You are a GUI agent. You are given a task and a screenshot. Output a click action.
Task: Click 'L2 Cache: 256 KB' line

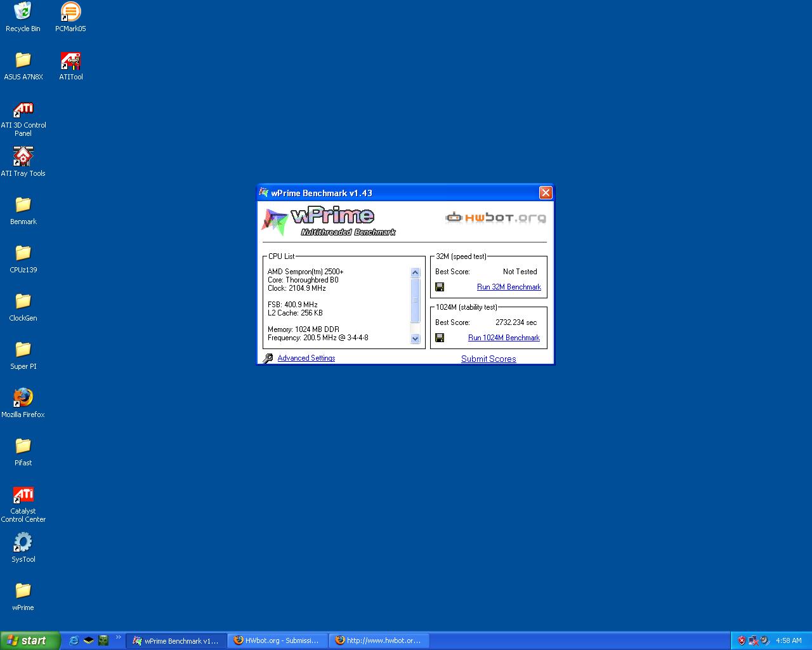click(x=295, y=313)
